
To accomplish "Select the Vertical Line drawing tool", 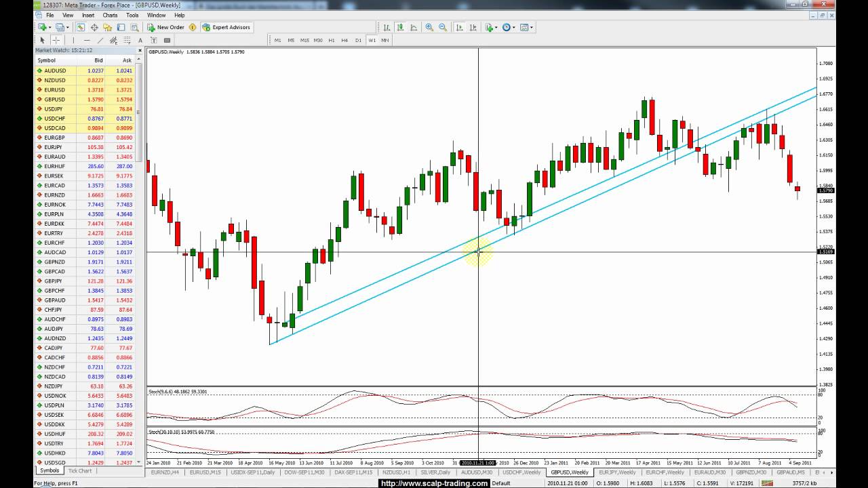I will [x=73, y=40].
